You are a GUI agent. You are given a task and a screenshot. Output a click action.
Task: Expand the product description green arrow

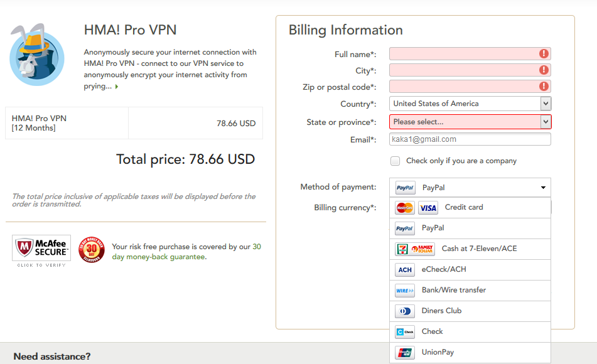point(117,87)
